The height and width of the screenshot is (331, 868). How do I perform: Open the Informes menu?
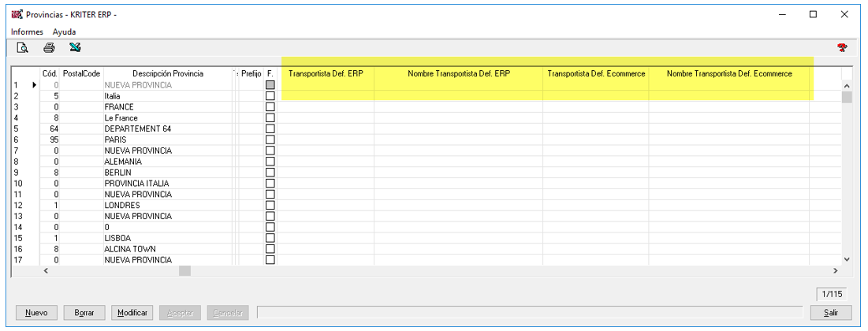point(27,32)
